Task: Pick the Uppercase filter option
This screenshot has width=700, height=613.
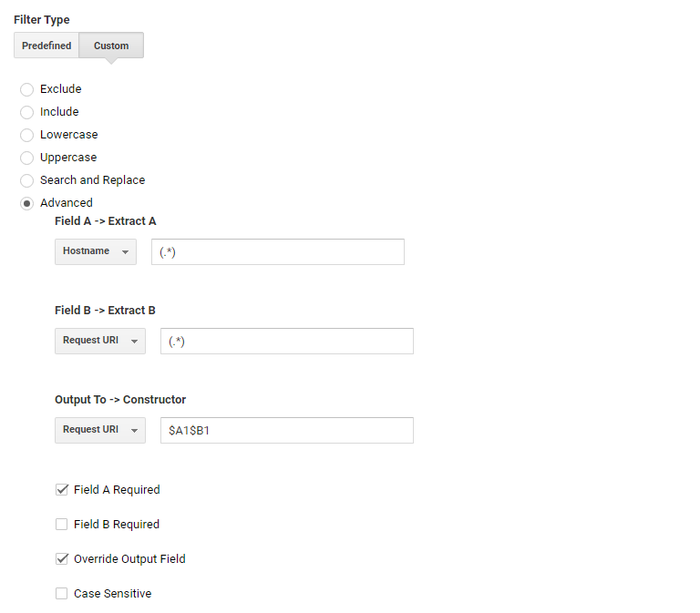Action: pos(27,158)
